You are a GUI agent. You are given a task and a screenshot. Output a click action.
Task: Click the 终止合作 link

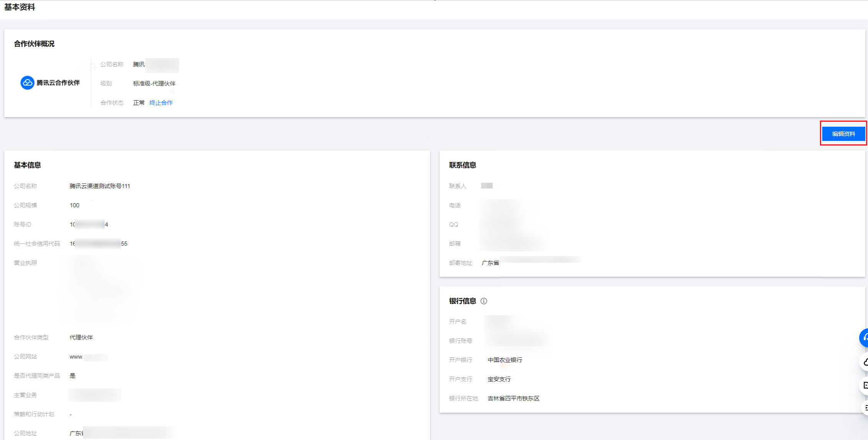point(161,103)
